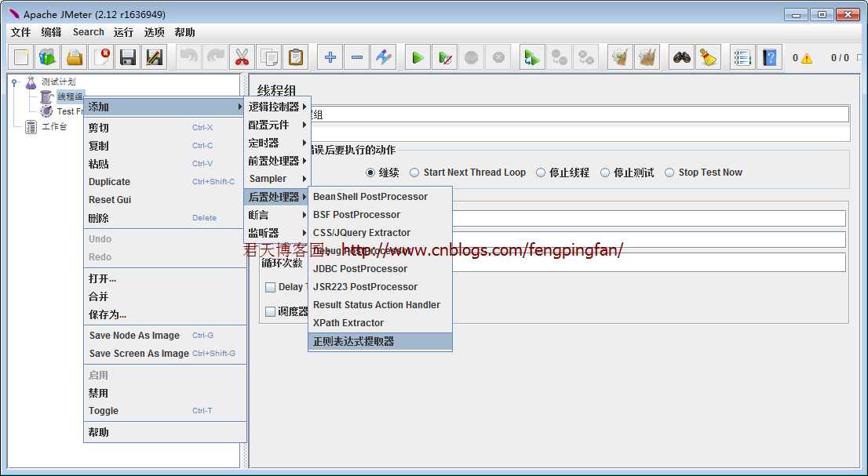This screenshot has height=476, width=868.
Task: Save the test plan with floppy icon
Action: click(128, 57)
